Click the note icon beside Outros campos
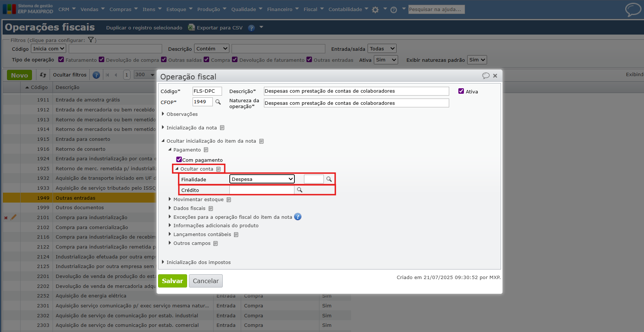Screen dimensions: 644x332 pyautogui.click(x=215, y=243)
